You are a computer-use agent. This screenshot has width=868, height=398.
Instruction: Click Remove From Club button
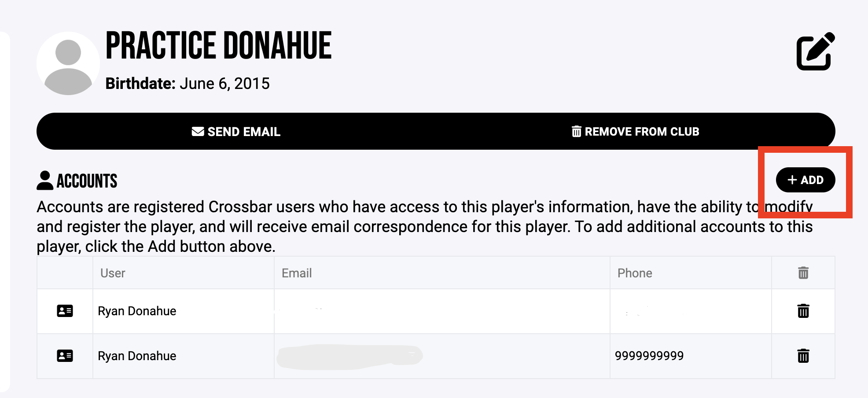point(635,132)
